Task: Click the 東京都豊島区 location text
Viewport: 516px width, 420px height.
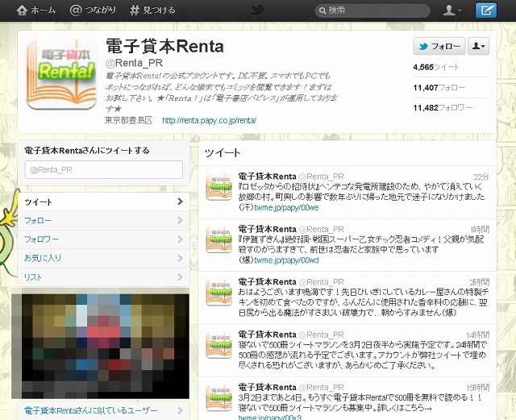Action: 129,120
